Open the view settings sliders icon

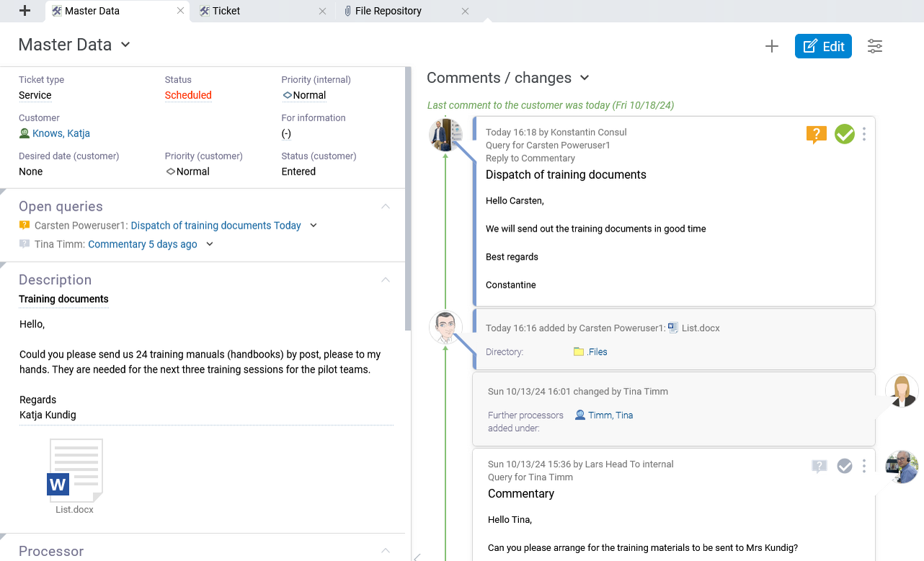click(874, 46)
